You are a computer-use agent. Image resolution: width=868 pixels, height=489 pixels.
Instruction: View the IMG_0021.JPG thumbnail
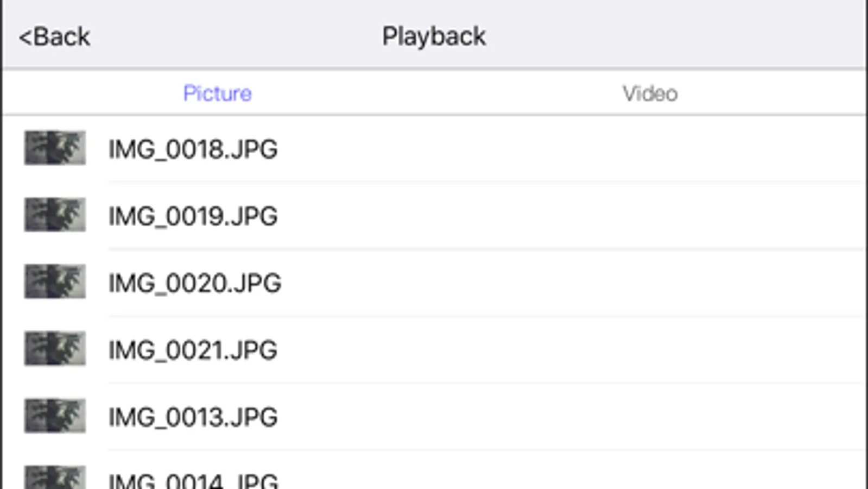55,348
